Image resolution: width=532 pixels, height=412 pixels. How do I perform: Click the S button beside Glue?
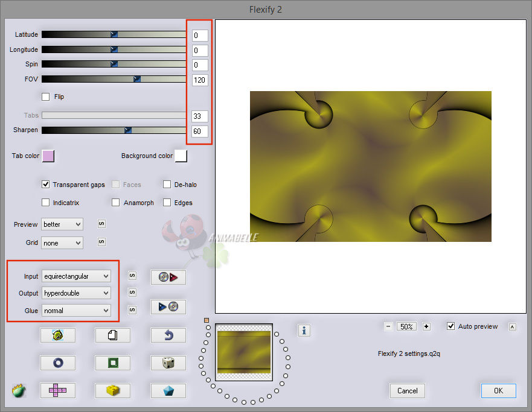click(x=132, y=309)
